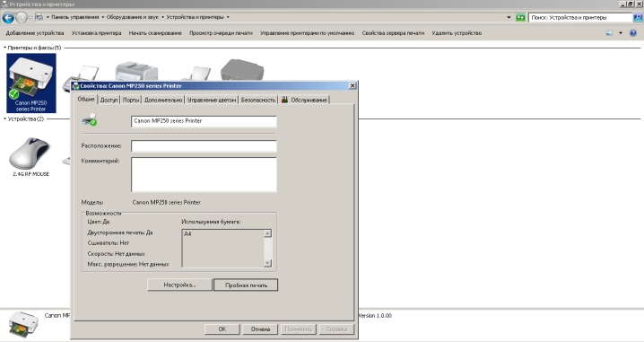Click the printer icon on the General tab

(90, 120)
